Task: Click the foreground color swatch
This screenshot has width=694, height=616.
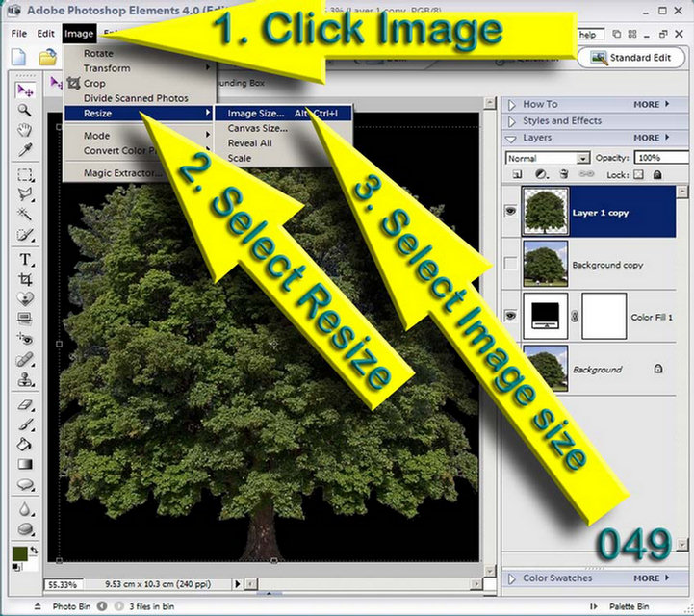Action: point(20,553)
